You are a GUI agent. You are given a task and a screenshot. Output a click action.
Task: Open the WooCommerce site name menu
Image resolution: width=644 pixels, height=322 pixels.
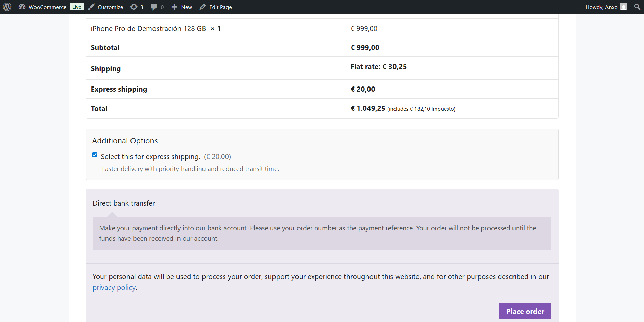tap(47, 7)
